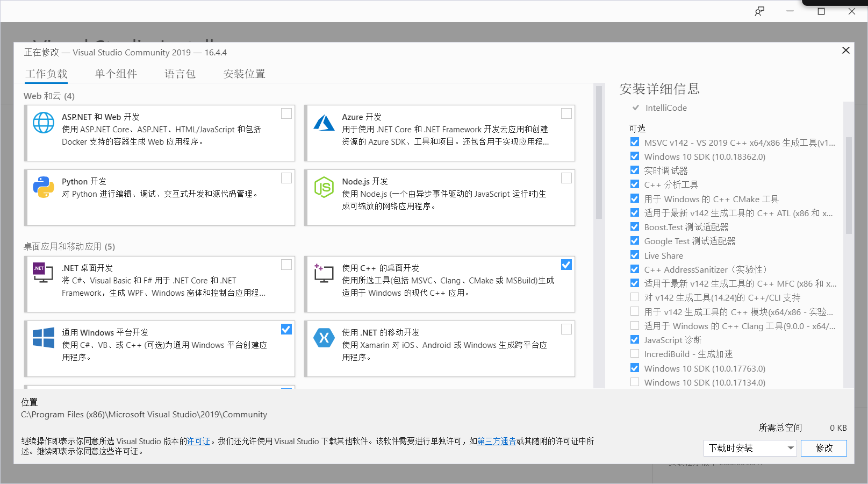The image size is (868, 484).
Task: Check the .NET desktop development checkbox
Action: click(286, 265)
